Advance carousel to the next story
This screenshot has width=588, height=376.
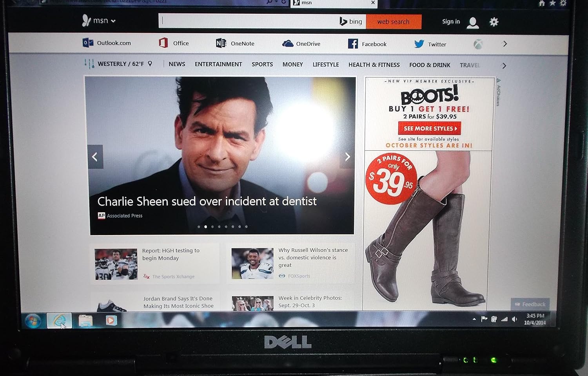pos(347,157)
